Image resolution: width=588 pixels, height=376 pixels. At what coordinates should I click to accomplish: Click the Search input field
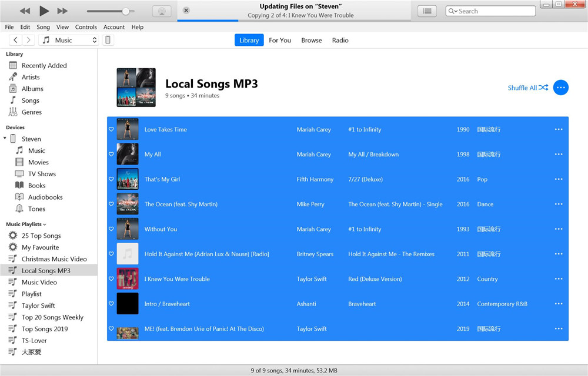click(490, 11)
